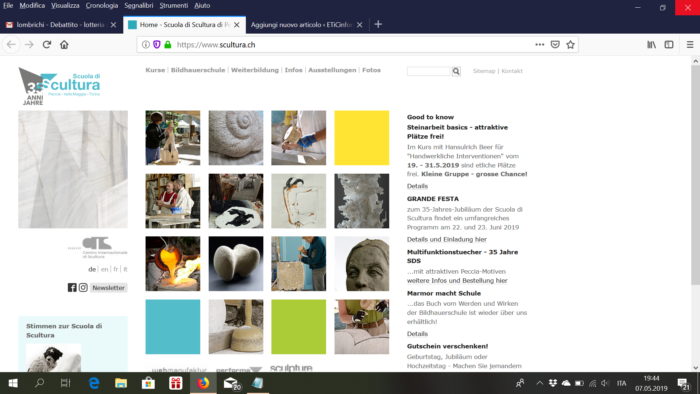Screen dimensions: 700x394
Task: Click inside the site search field
Action: [429, 71]
